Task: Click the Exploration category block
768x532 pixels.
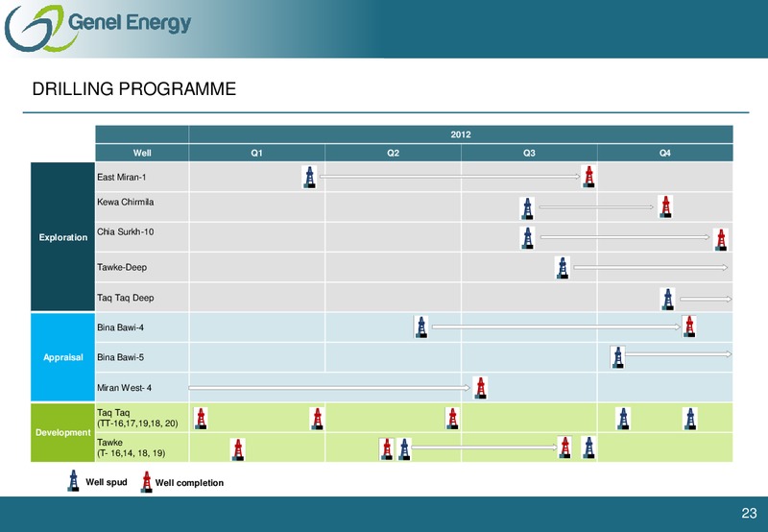Action: (62, 237)
